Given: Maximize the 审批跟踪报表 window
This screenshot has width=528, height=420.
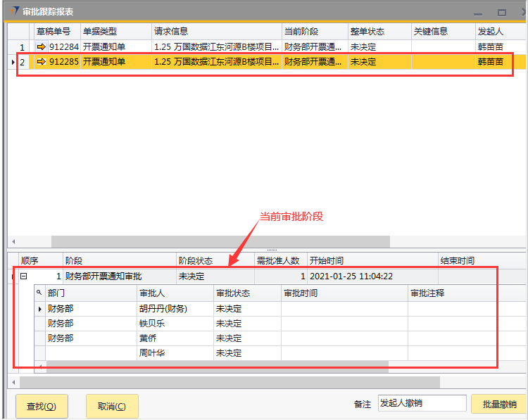Looking at the screenshot, I should 502,13.
